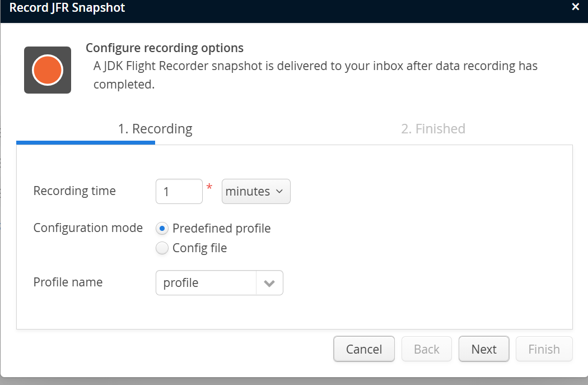Click the orange record icon
This screenshot has height=385, width=588.
click(48, 70)
